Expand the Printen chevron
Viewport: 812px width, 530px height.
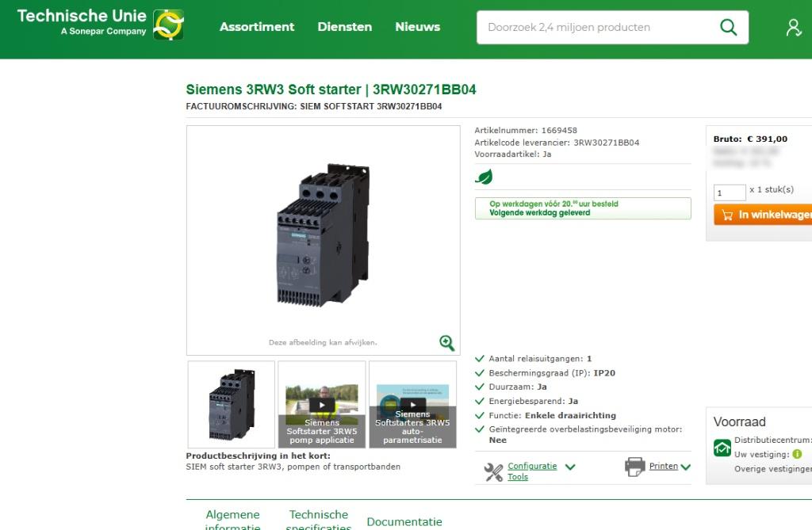[x=686, y=467]
